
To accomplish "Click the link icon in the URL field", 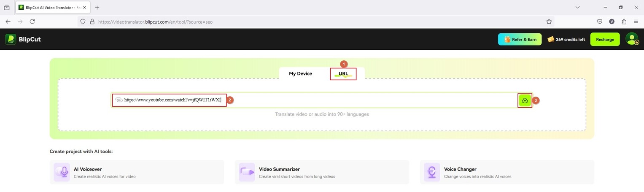I will (119, 100).
